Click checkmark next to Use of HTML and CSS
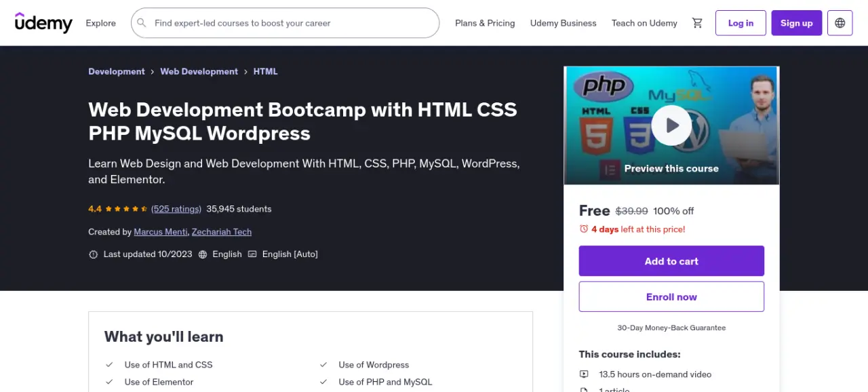 coord(110,365)
